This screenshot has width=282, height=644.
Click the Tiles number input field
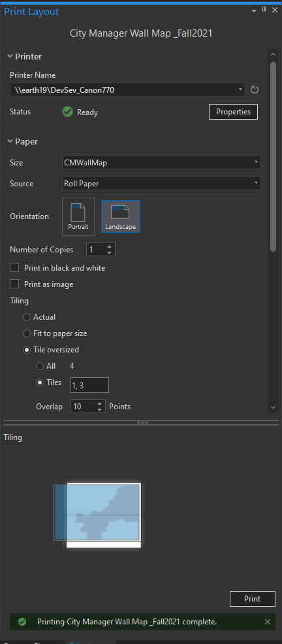[x=89, y=385]
